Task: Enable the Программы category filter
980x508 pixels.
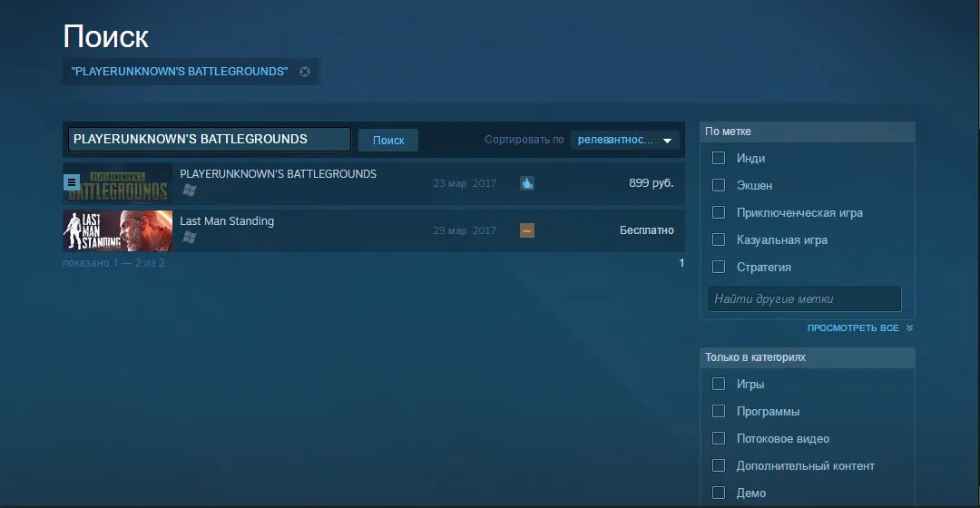Action: tap(719, 411)
